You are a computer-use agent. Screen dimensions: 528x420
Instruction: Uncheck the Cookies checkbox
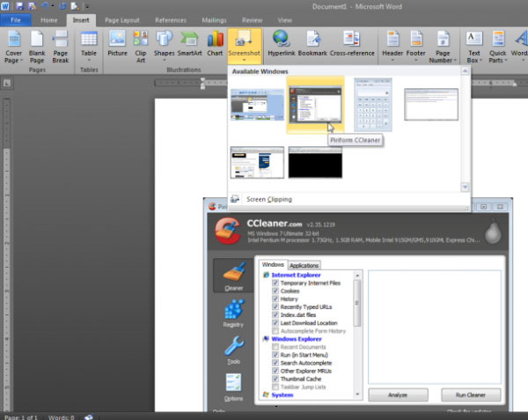tap(275, 291)
